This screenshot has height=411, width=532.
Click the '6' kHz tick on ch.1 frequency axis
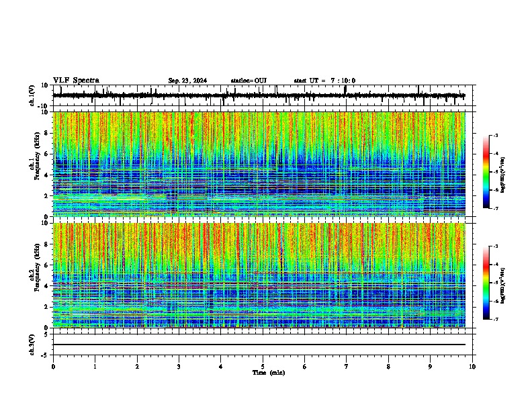(46, 154)
